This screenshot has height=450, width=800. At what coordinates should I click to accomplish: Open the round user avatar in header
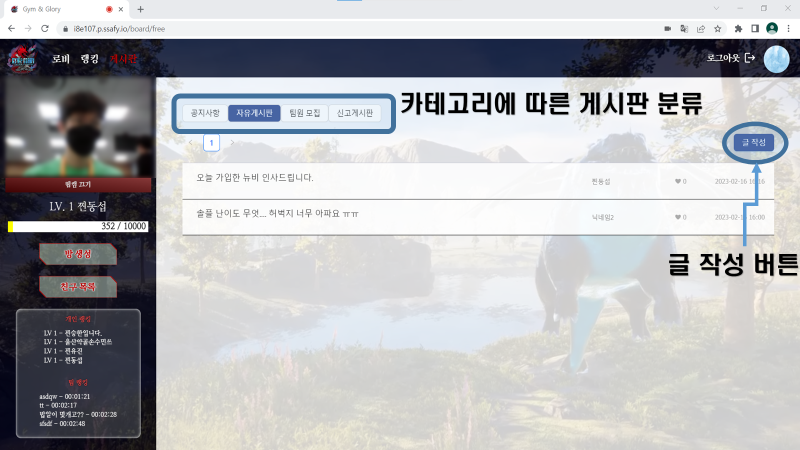[776, 59]
